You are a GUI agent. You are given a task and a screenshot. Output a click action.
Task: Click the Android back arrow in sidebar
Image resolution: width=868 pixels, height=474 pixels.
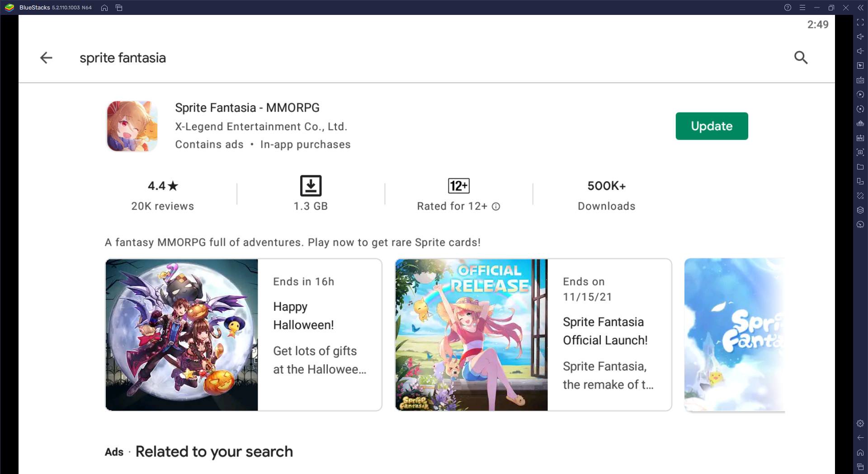pyautogui.click(x=860, y=438)
